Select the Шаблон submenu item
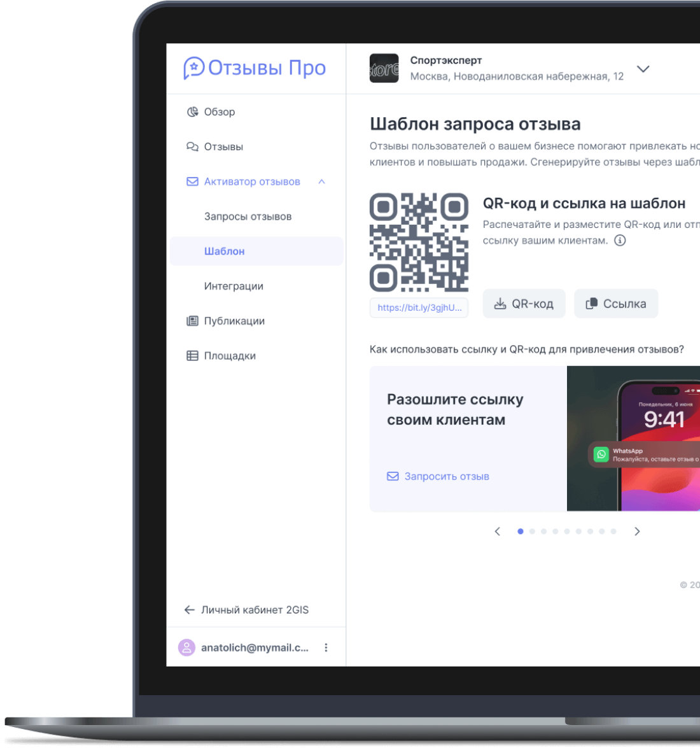700x748 pixels. point(256,251)
